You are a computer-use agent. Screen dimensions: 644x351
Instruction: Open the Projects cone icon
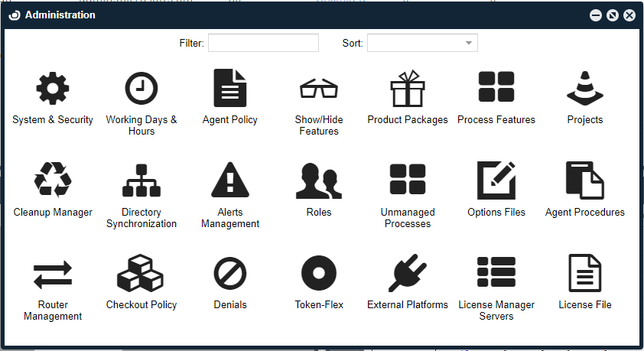585,89
